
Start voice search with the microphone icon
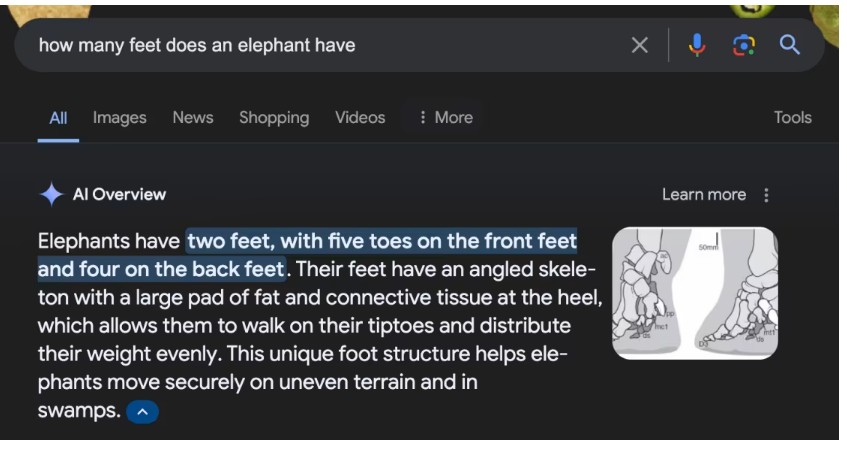(x=697, y=45)
